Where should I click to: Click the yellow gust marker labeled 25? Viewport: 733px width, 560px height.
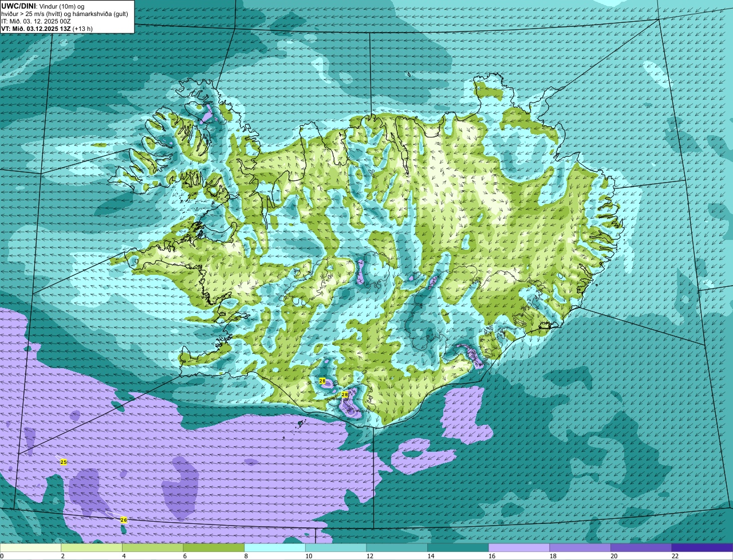point(64,462)
